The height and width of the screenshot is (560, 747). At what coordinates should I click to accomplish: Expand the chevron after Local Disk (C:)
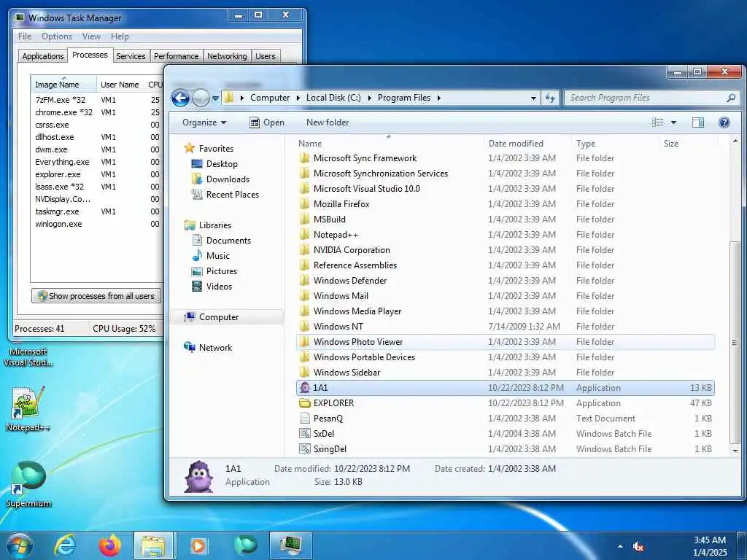(x=369, y=98)
